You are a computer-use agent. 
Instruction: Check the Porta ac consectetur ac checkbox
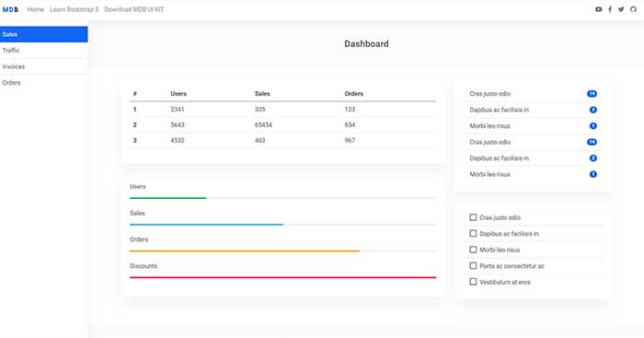point(473,265)
